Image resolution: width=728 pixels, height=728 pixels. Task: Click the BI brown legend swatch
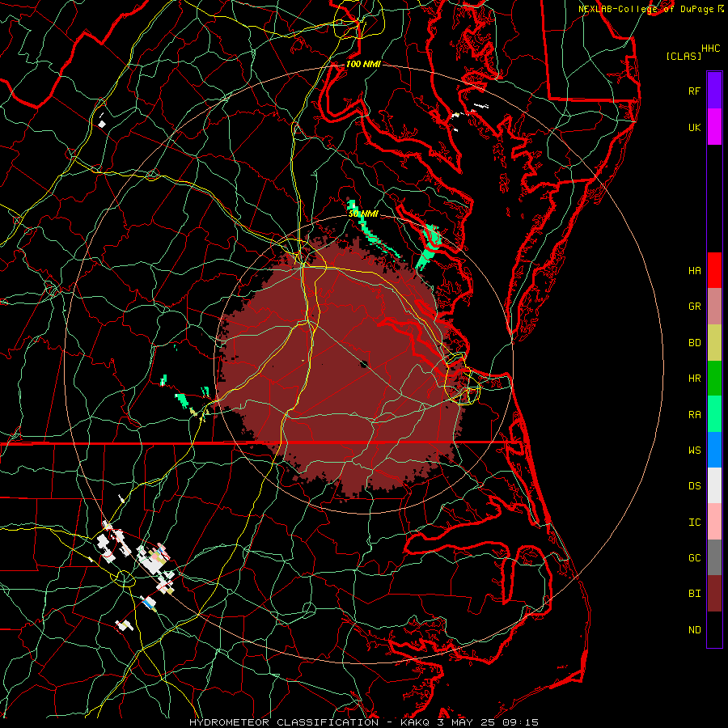tap(714, 594)
